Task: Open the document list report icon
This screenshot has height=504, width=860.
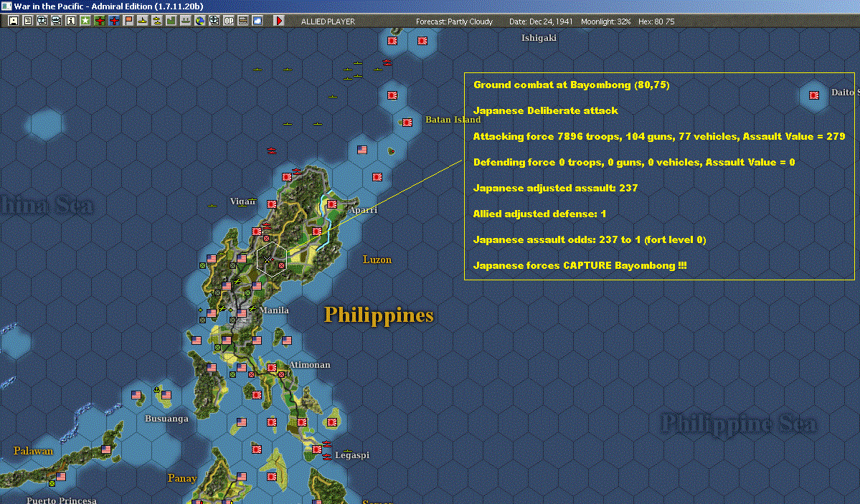Action: pos(28,20)
